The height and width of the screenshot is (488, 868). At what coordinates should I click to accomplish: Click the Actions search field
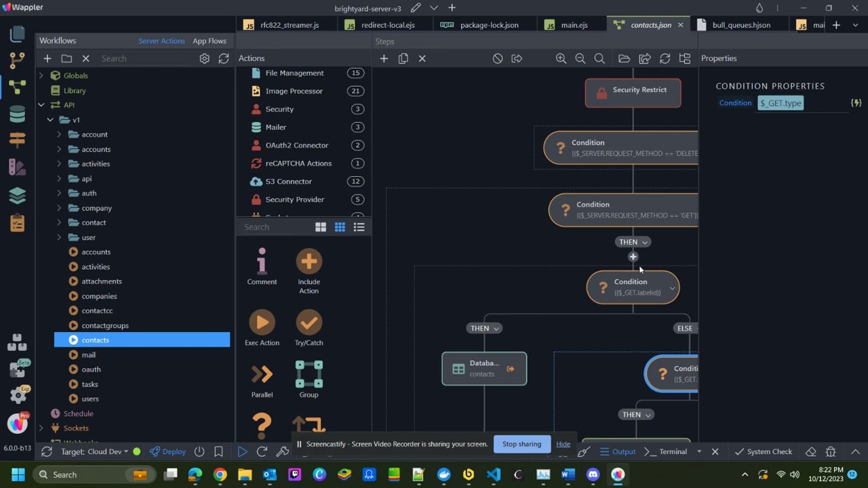click(x=276, y=227)
